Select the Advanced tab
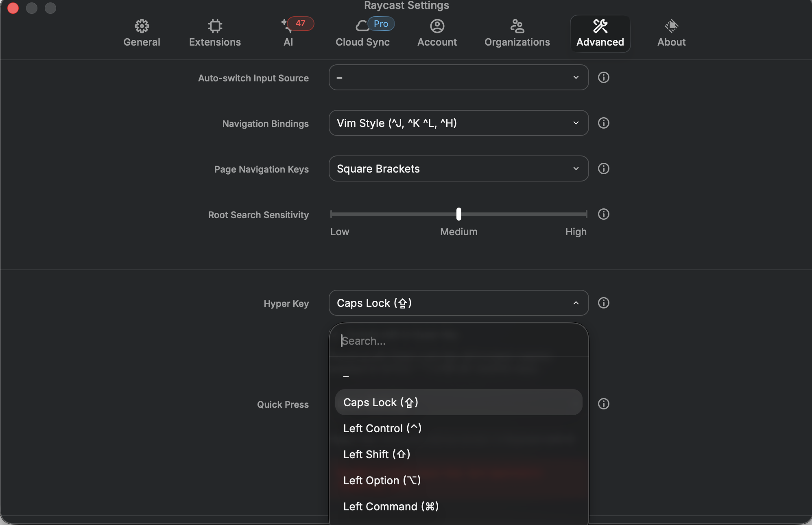 (600, 34)
